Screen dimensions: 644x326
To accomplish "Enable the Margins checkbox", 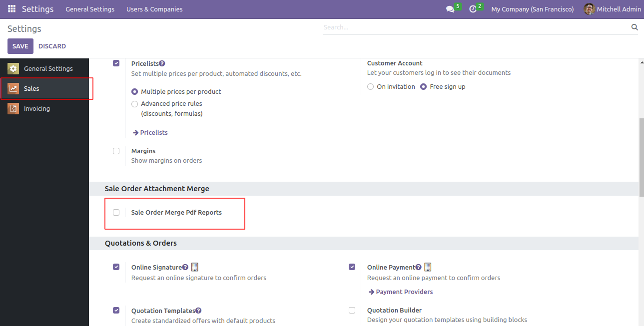I will (x=116, y=151).
